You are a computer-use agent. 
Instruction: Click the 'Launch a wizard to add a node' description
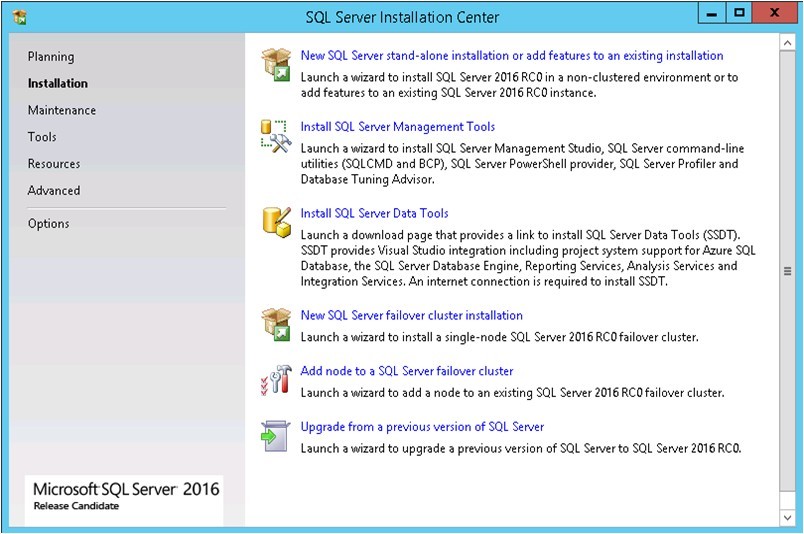[512, 393]
